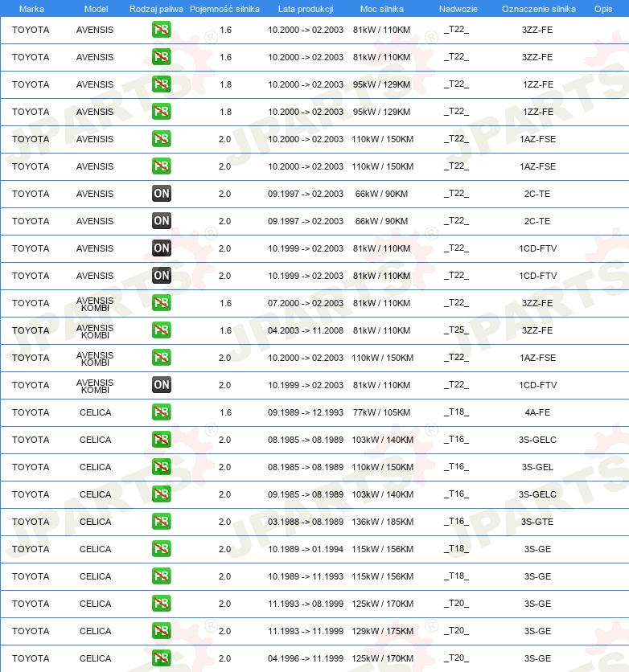
Task: Click the PB icon in the Celica 129kW / 175KM row
Action: 161,631
